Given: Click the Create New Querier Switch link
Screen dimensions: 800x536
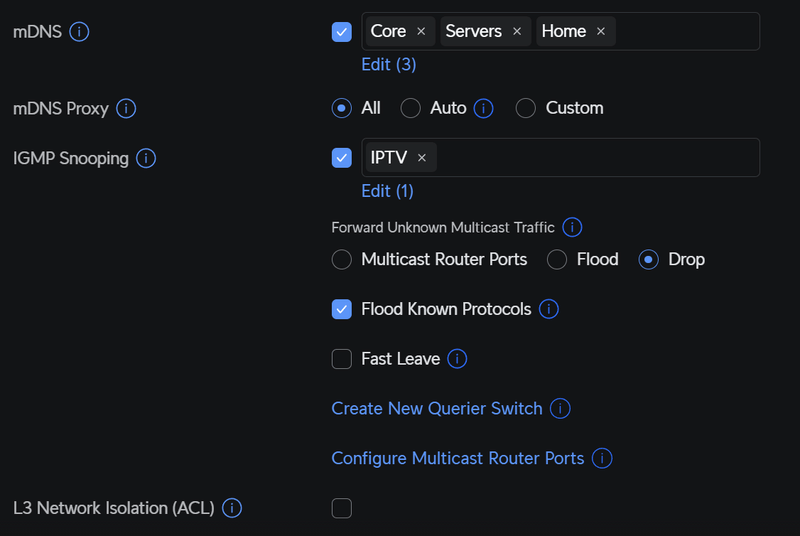Looking at the screenshot, I should click(436, 408).
